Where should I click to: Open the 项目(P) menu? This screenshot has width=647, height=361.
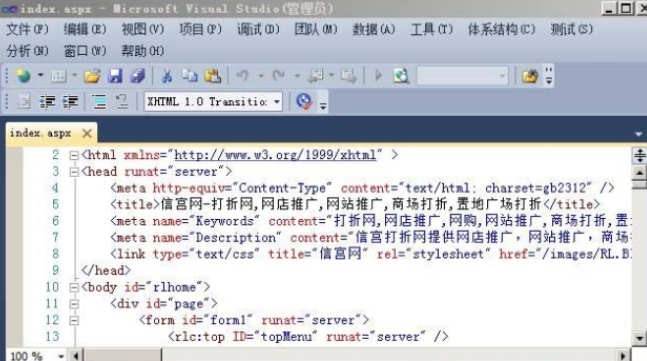(x=200, y=29)
